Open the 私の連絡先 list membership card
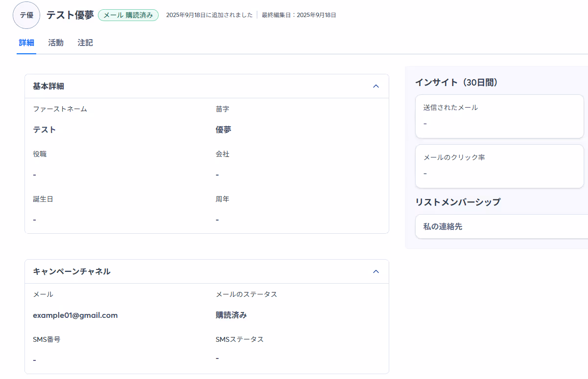This screenshot has height=379, width=588. tap(501, 226)
